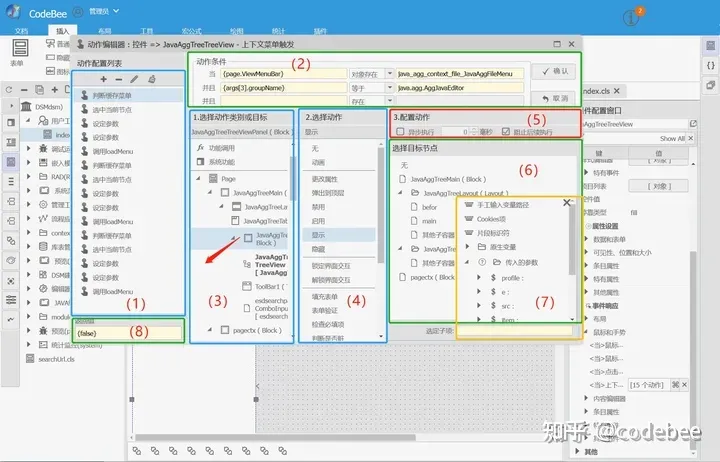This screenshot has height=462, width=720.
Task: Toggle the 阻止后续执行 checkbox
Action: click(x=506, y=132)
